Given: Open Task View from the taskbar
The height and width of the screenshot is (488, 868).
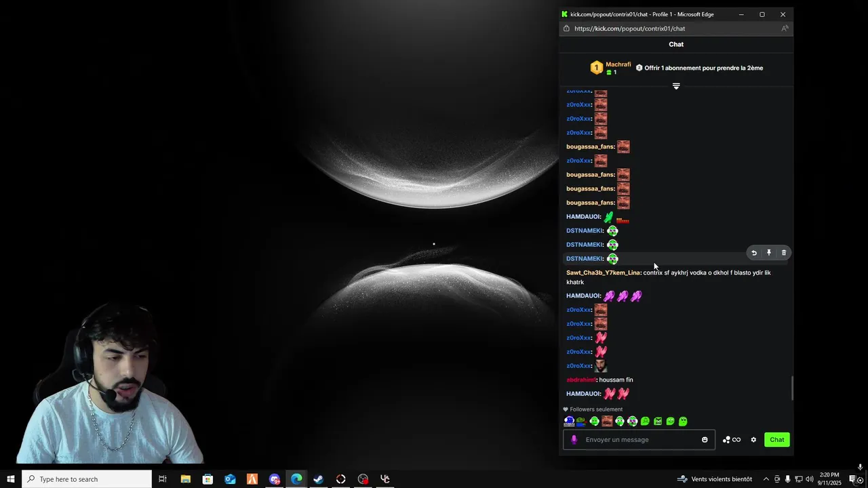Looking at the screenshot, I should coord(163,479).
